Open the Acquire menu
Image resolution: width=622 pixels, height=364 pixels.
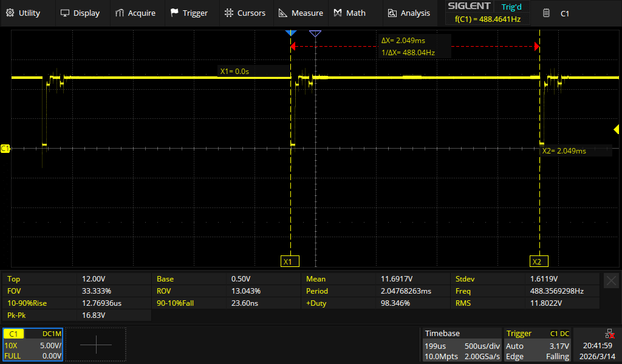pos(135,13)
